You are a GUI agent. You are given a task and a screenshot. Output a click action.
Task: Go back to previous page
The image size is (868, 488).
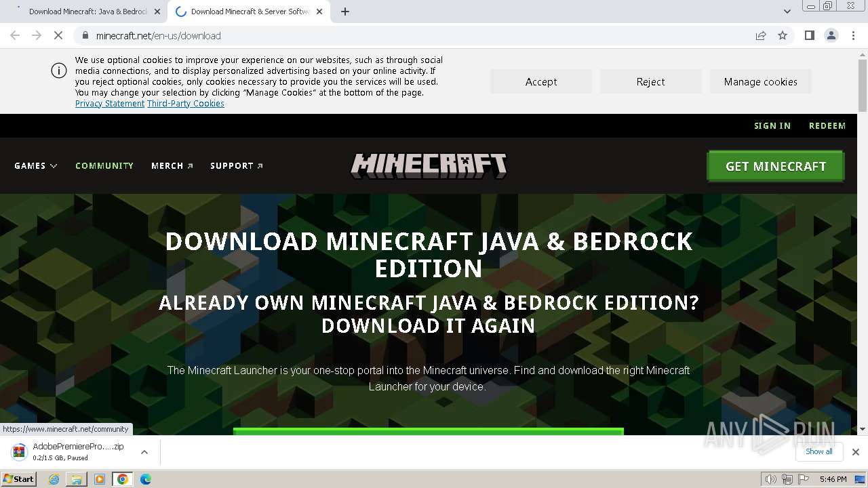pyautogui.click(x=15, y=35)
